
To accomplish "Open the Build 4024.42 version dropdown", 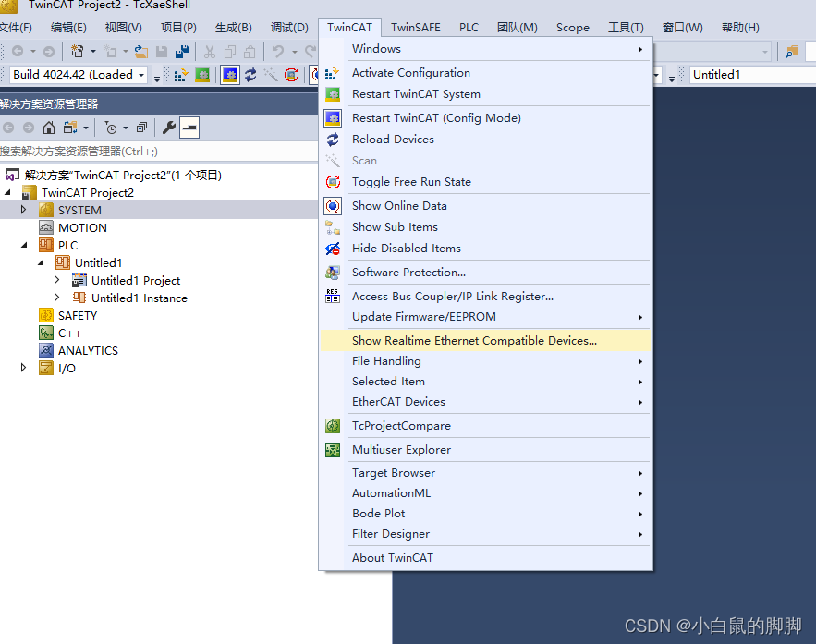I will [x=141, y=75].
